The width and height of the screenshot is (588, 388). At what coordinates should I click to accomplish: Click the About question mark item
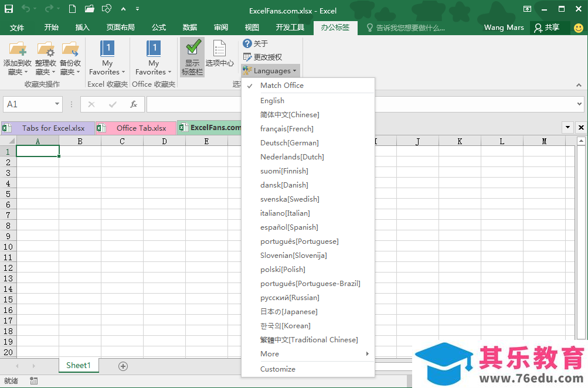tap(256, 43)
